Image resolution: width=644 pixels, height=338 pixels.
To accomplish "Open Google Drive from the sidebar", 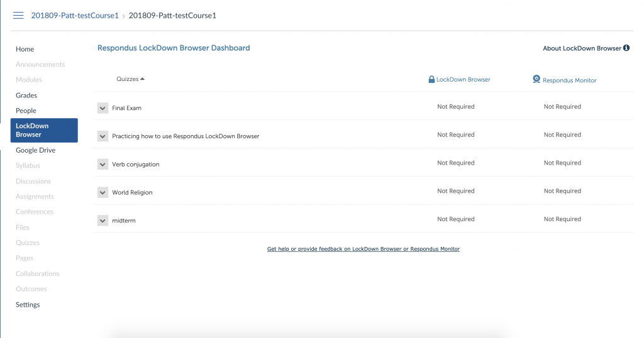I will pyautogui.click(x=35, y=150).
